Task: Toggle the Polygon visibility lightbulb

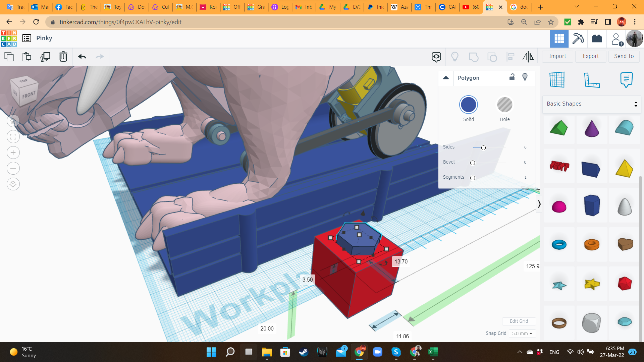Action: [x=525, y=77]
